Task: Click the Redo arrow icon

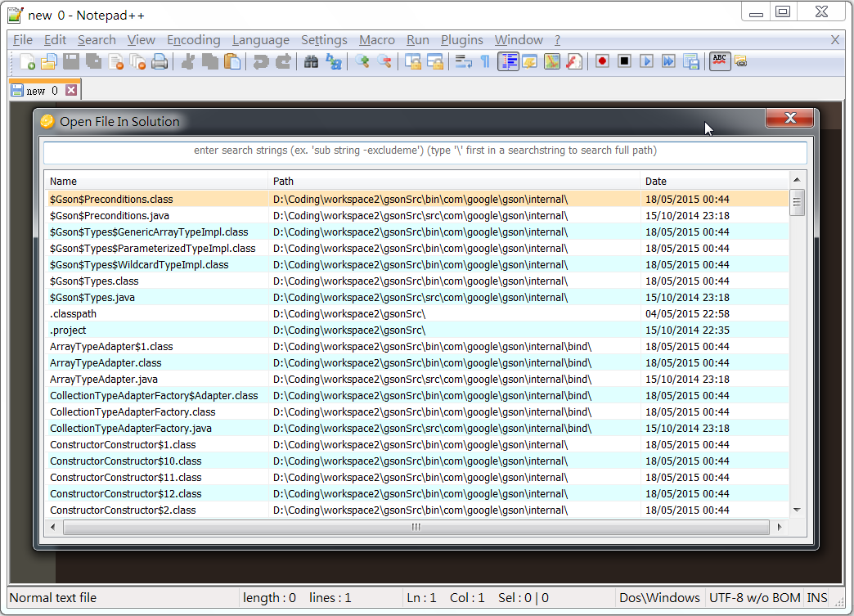Action: [x=283, y=61]
